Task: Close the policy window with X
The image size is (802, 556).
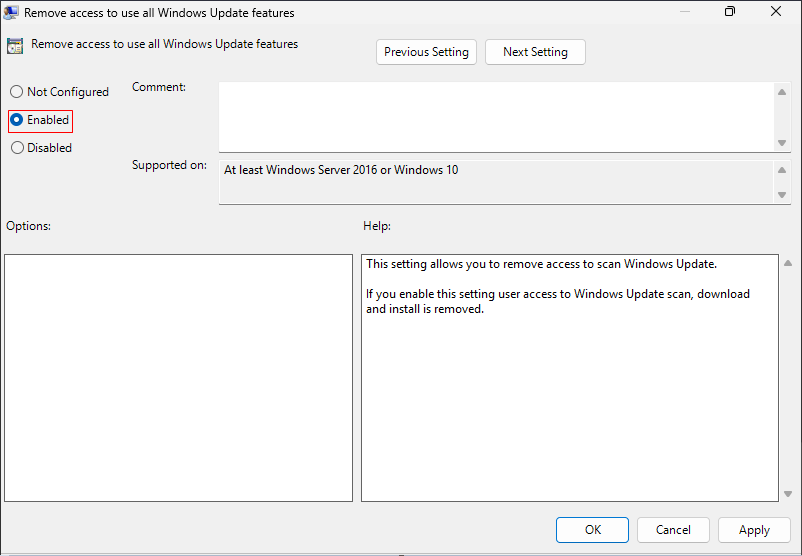Action: (x=776, y=12)
